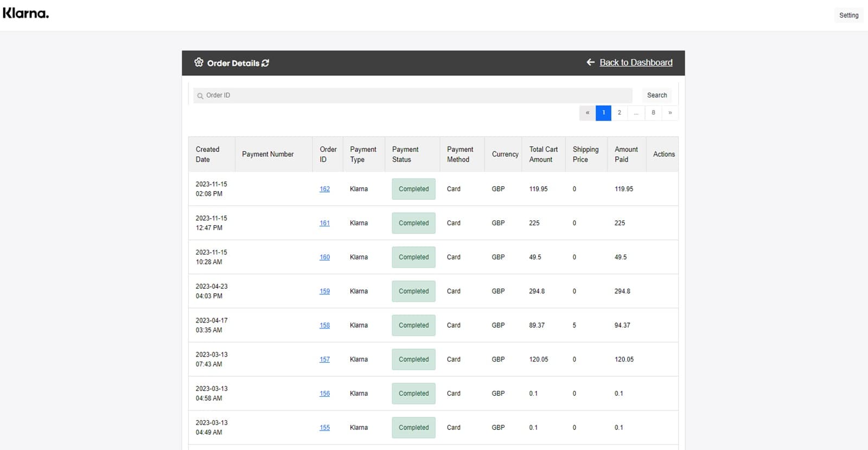Select page 1 in pagination
This screenshot has height=450, width=868.
[603, 112]
